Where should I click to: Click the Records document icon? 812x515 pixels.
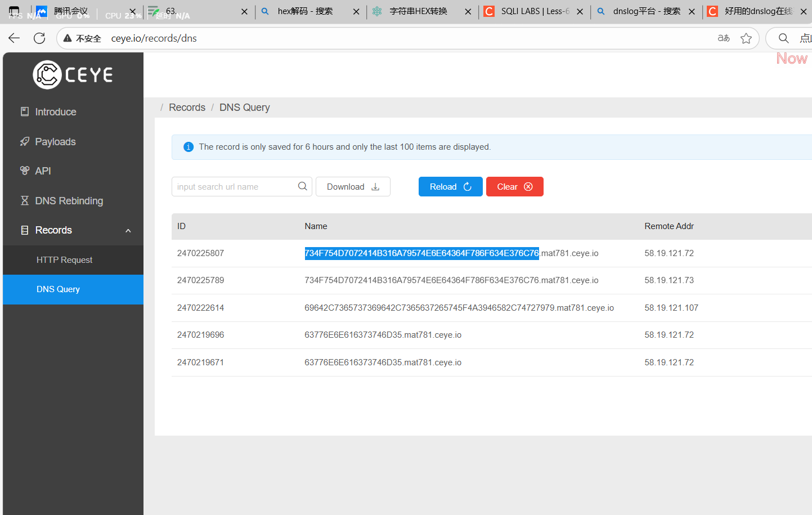pos(25,230)
